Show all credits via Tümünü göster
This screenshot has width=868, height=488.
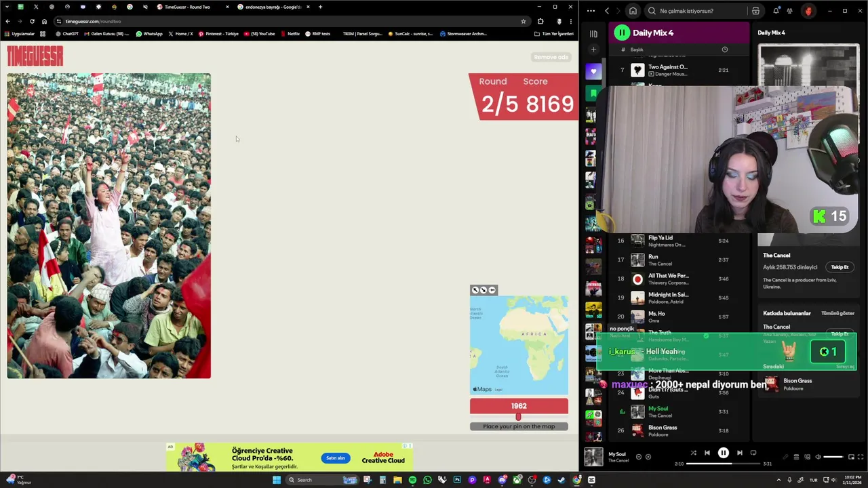[837, 313]
